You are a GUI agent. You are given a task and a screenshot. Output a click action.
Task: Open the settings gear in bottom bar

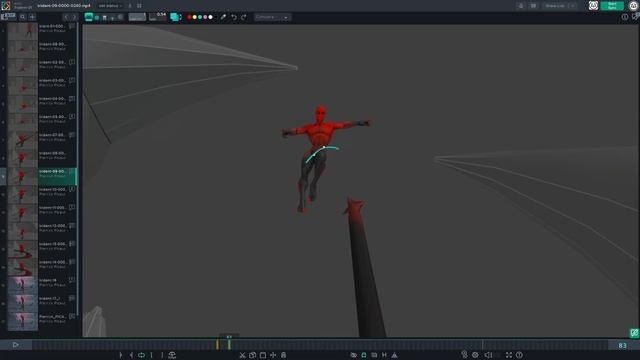[475, 355]
